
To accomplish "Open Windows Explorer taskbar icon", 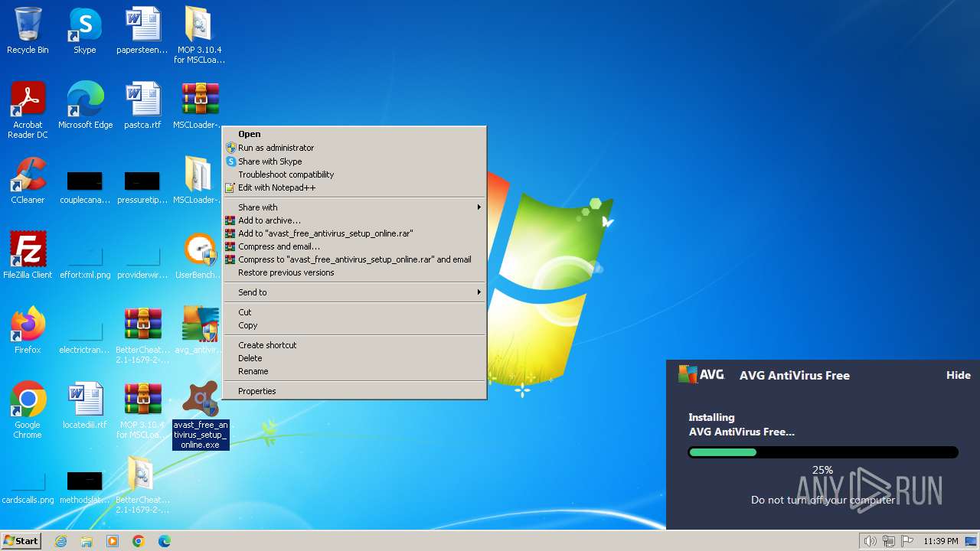I will click(87, 541).
